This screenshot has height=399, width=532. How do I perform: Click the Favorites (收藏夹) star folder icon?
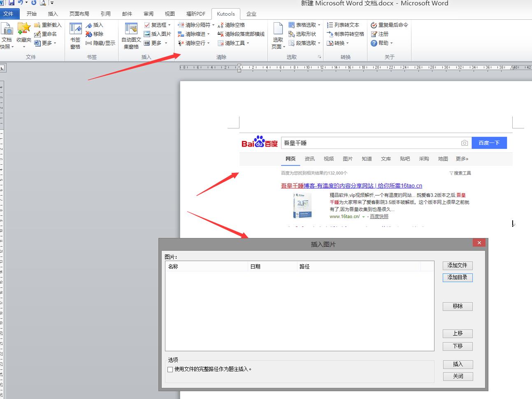24,29
